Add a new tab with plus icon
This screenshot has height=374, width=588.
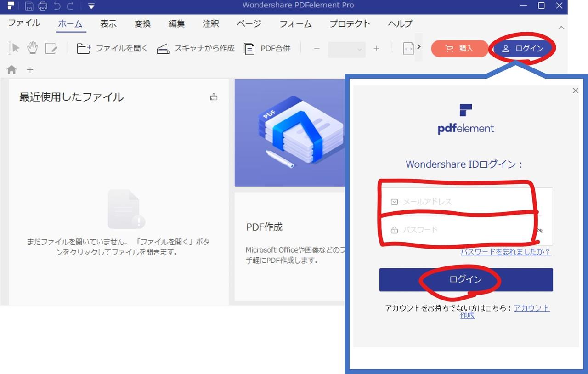30,70
